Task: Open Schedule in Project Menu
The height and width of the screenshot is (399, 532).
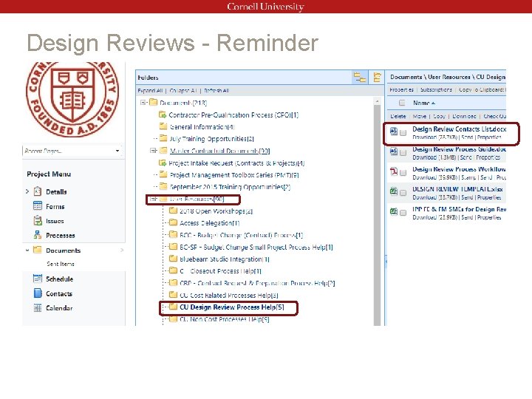Action: pos(59,279)
